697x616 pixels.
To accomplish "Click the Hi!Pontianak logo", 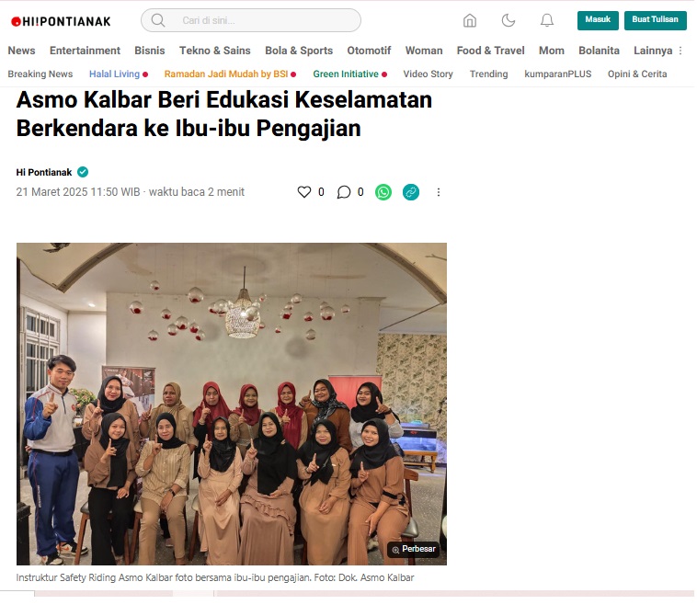I will pyautogui.click(x=61, y=21).
